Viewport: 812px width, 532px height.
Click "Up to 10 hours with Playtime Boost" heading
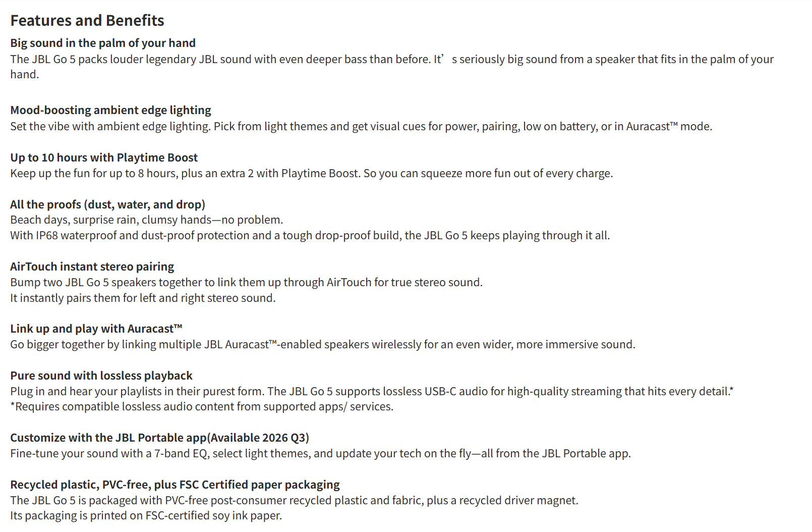[104, 157]
